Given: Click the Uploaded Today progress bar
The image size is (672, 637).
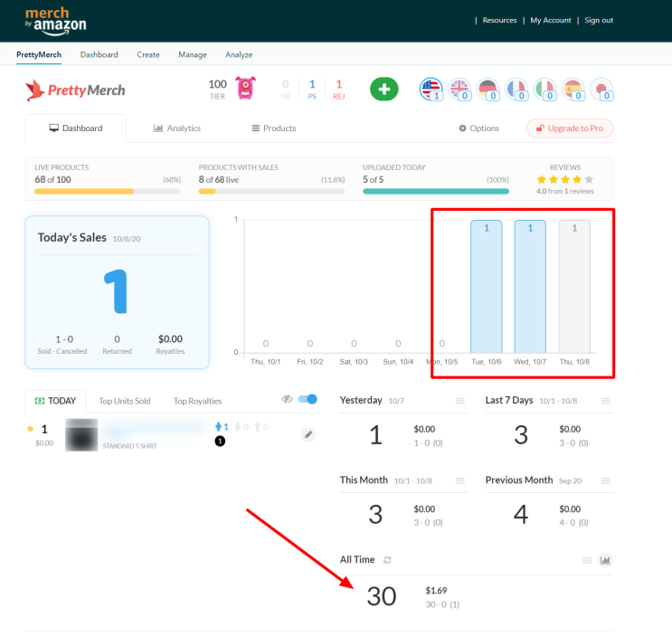Looking at the screenshot, I should [436, 192].
